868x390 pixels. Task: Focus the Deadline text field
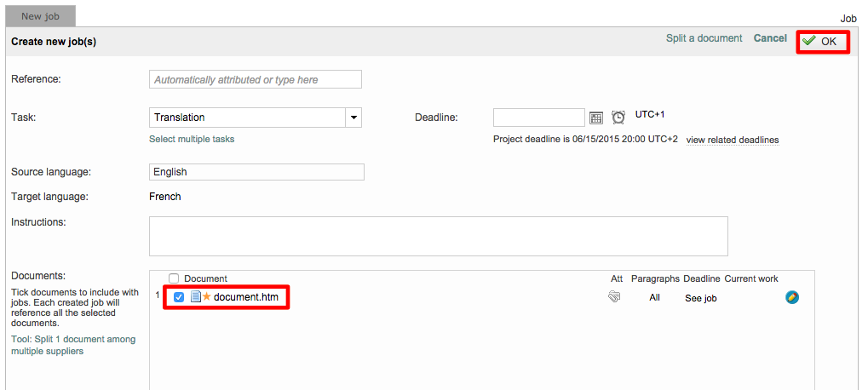tap(538, 118)
